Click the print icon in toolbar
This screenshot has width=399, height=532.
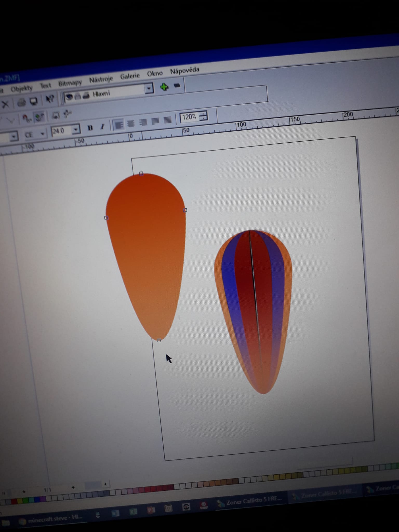[x=22, y=103]
